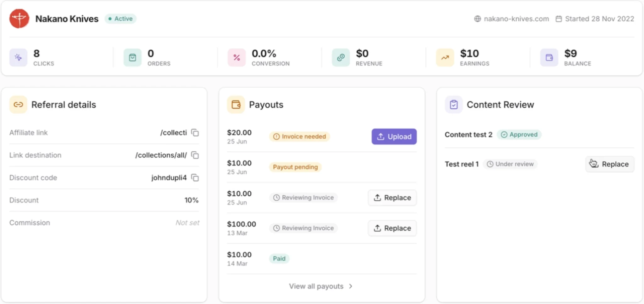The height and width of the screenshot is (304, 644).
Task: Click the balance wallet icon
Action: click(x=549, y=57)
